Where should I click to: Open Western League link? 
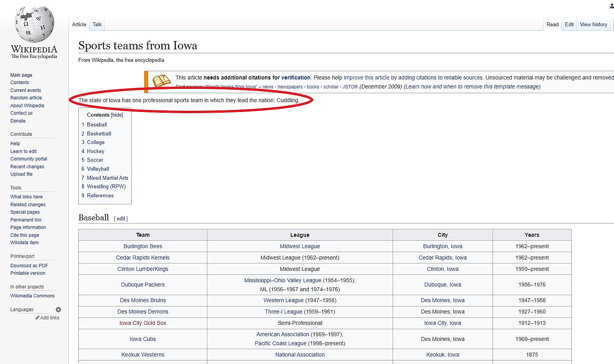[283, 300]
